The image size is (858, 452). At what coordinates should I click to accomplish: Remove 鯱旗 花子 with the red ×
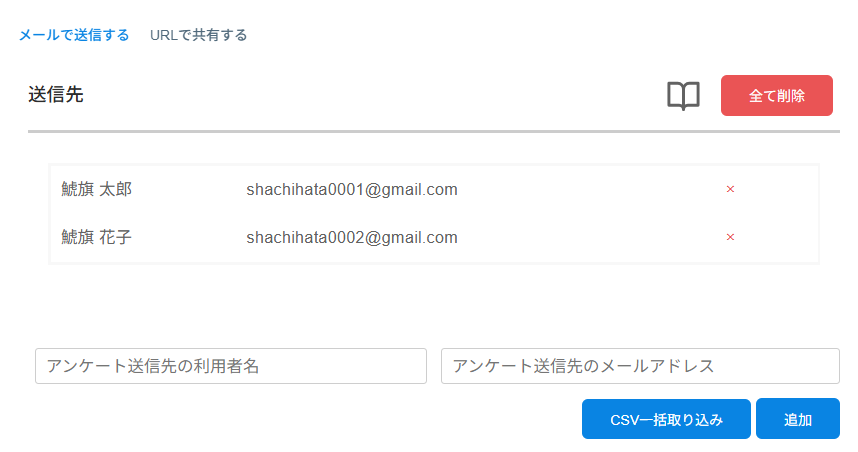point(730,237)
